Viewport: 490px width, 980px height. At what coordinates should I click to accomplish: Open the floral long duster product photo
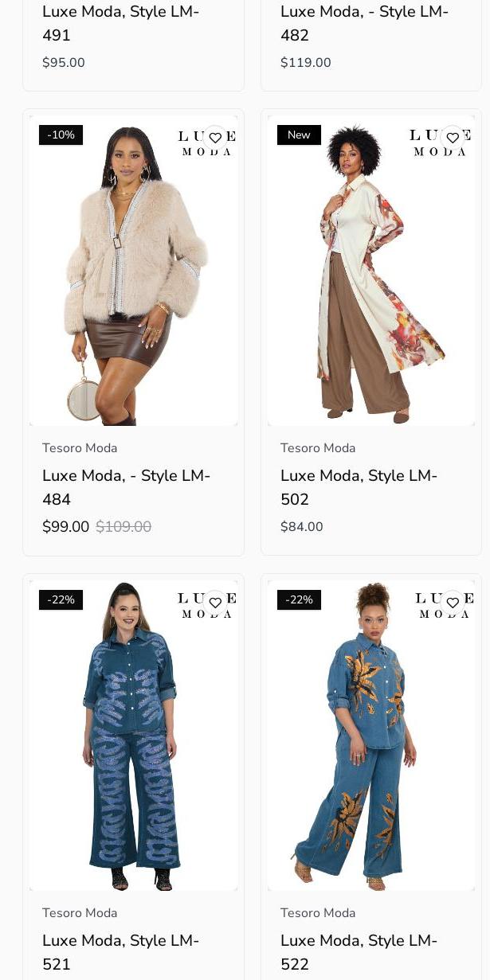[371, 271]
